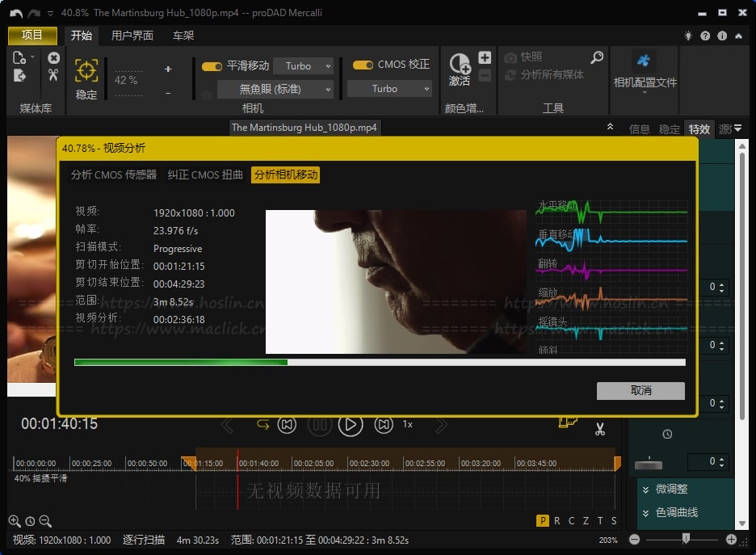Click the scissors cut icon beside timeline
This screenshot has width=756, height=555.
[x=600, y=429]
